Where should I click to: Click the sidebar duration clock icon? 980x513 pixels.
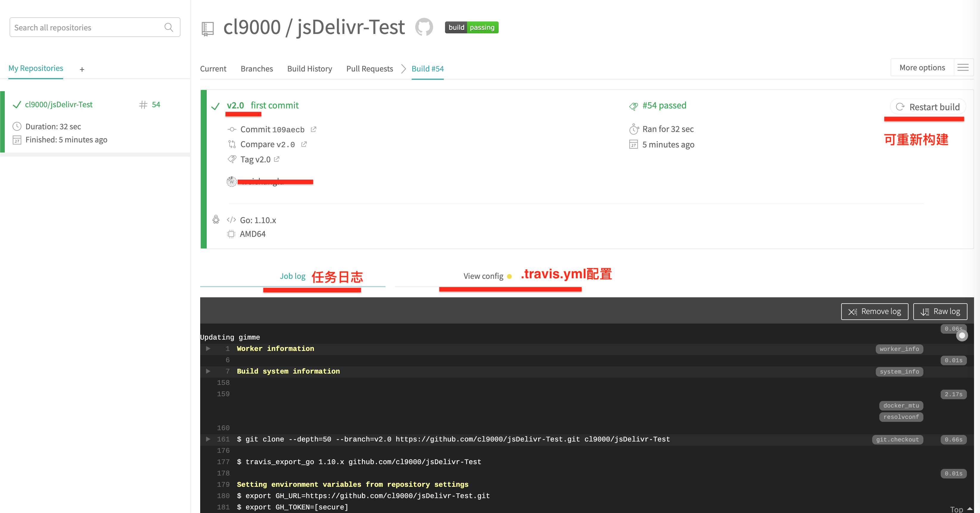point(17,126)
